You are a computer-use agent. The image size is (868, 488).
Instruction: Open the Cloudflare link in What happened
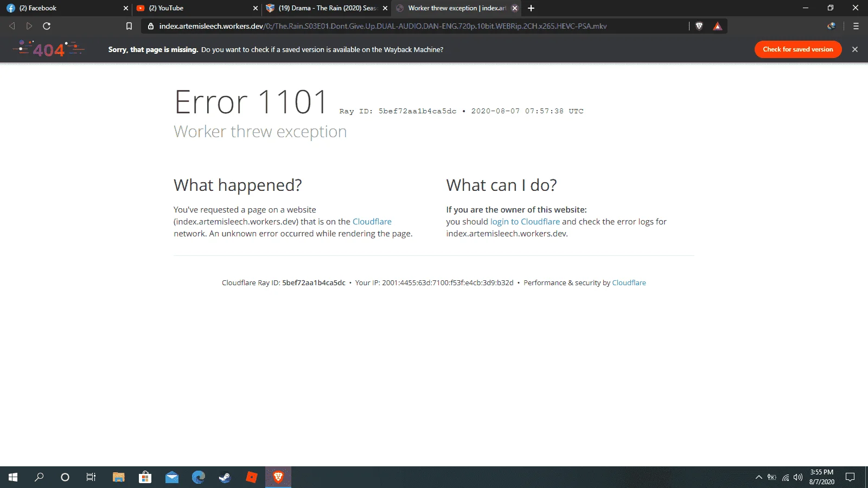[x=372, y=222]
